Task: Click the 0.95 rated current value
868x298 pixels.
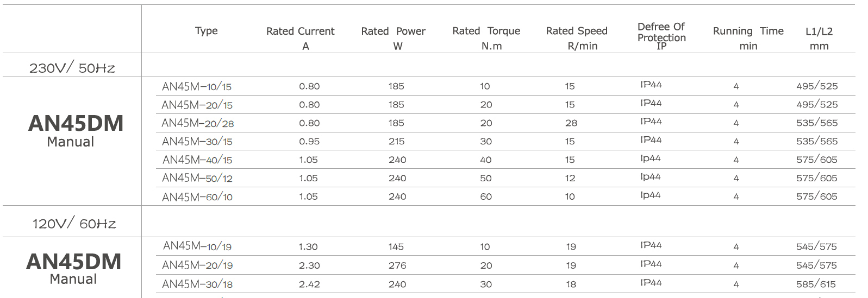Action: (x=309, y=141)
